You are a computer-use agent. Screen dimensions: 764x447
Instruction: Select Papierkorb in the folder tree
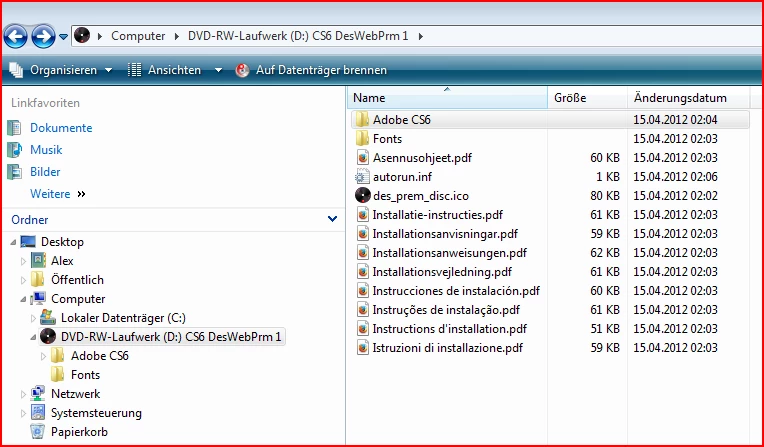pyautogui.click(x=79, y=432)
